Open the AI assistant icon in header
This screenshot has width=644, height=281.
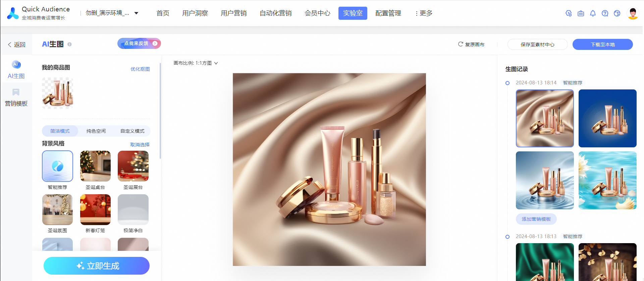pos(569,13)
